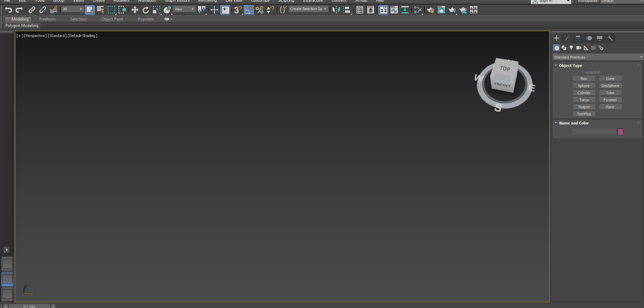644x308 pixels.
Task: Switch to Modeling ribbon tab
Action: click(20, 19)
